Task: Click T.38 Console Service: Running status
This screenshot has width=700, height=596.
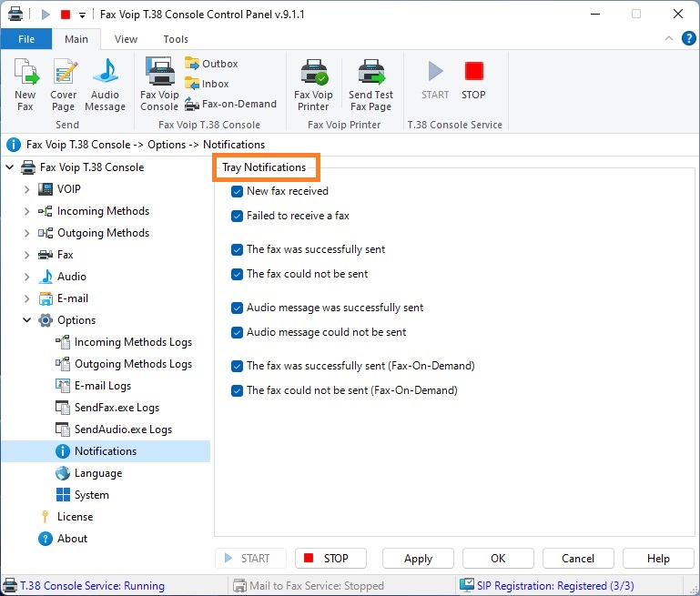Action: 84,585
